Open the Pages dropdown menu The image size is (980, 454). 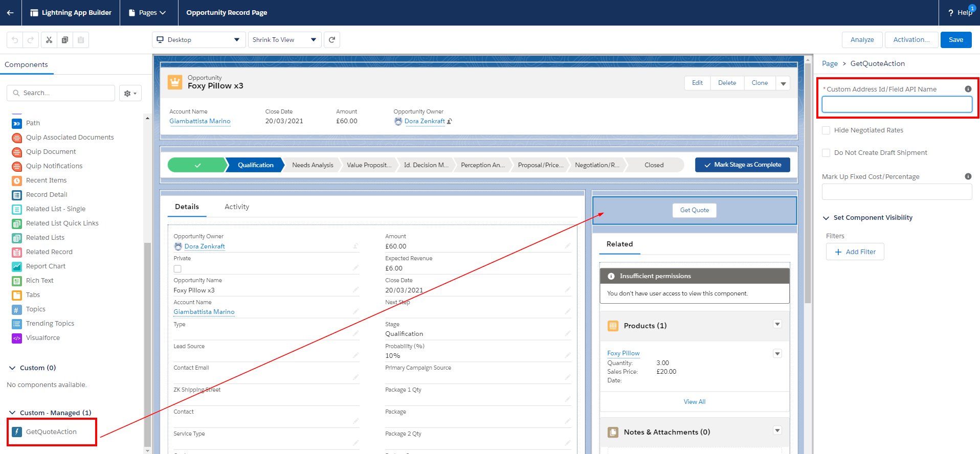click(147, 13)
